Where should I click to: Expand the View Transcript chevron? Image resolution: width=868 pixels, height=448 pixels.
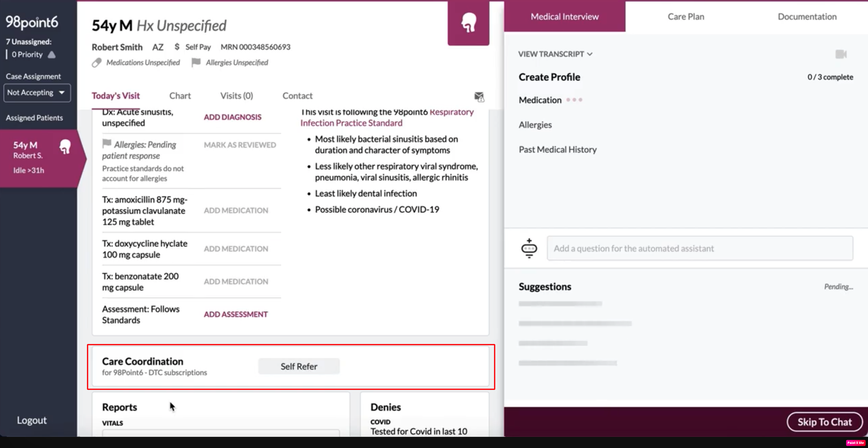590,54
